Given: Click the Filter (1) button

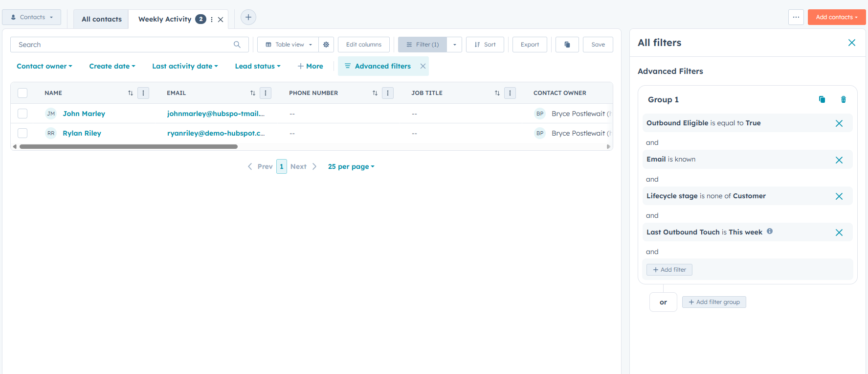Looking at the screenshot, I should (423, 45).
